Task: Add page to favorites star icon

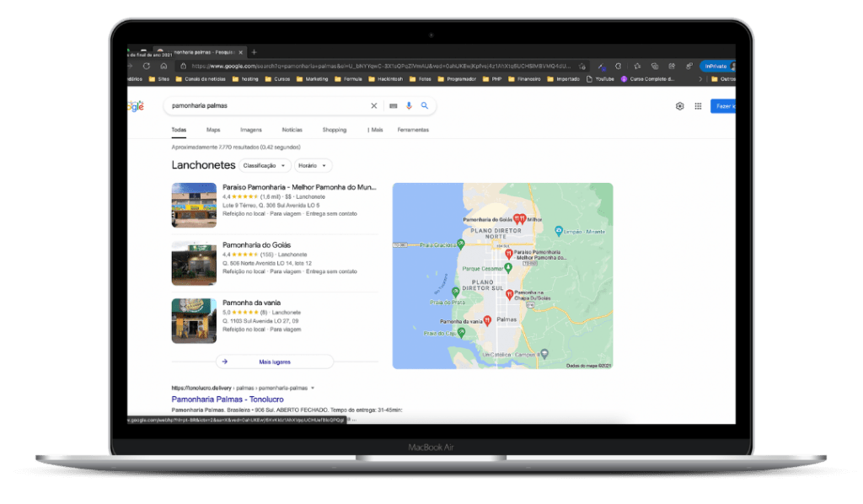Action: coord(582,66)
